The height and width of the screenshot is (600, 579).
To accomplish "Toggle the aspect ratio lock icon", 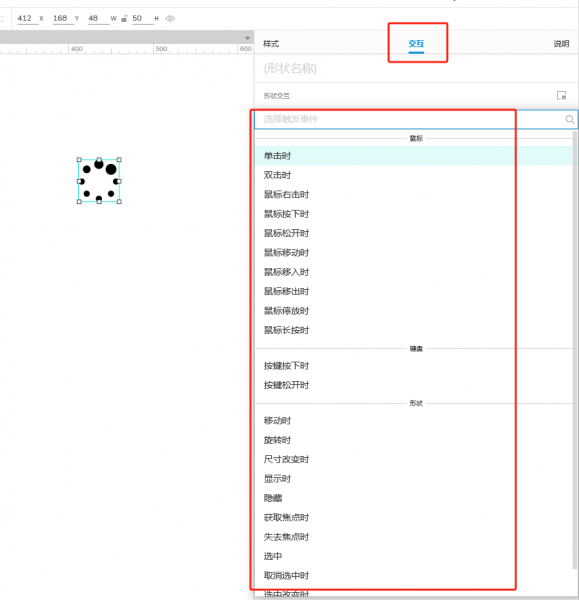I will [124, 18].
